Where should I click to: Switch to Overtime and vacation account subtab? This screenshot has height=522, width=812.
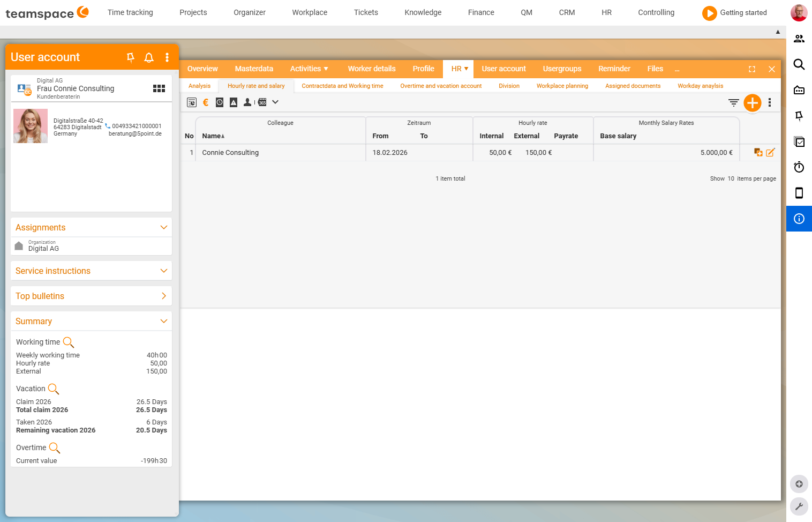pyautogui.click(x=441, y=86)
